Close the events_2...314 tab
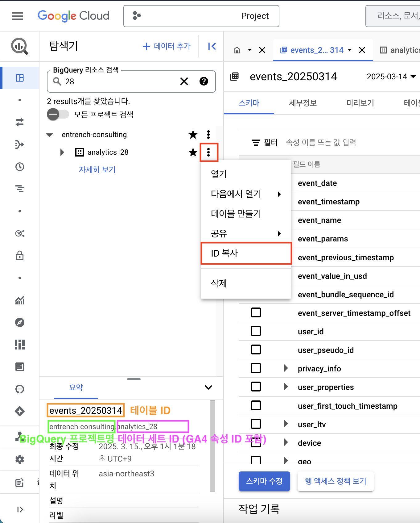The width and height of the screenshot is (420, 523). [362, 50]
